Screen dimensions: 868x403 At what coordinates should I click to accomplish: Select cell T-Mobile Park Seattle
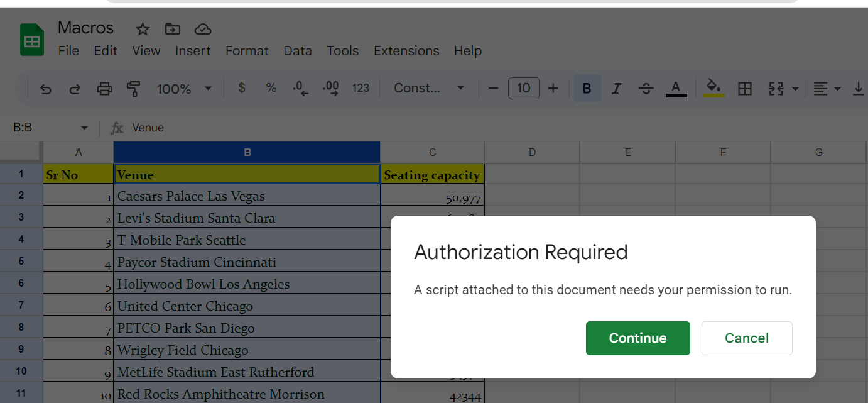click(247, 240)
